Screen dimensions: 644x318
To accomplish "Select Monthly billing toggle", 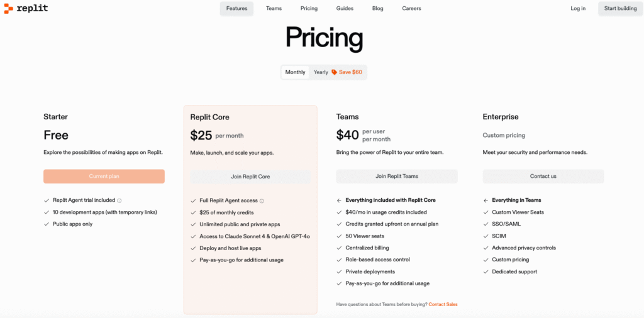I will (296, 72).
